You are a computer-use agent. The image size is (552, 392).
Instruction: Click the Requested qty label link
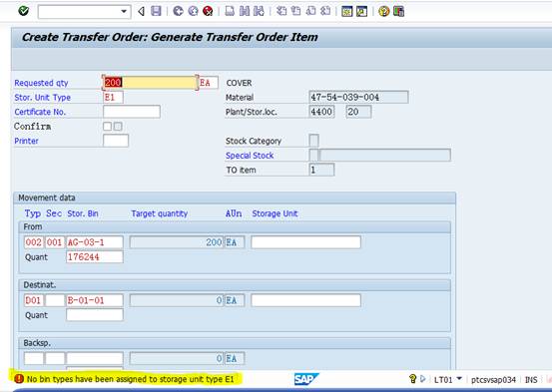[x=41, y=83]
